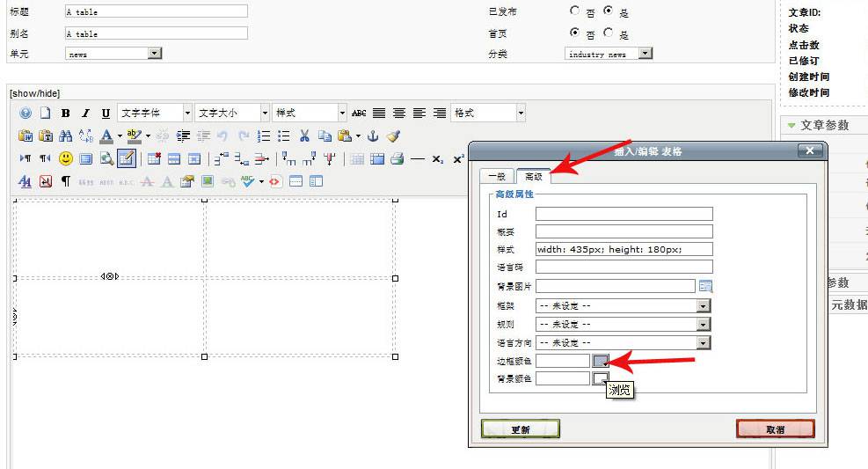Image resolution: width=868 pixels, height=469 pixels.
Task: Click the paste from Word icon
Action: [26, 136]
